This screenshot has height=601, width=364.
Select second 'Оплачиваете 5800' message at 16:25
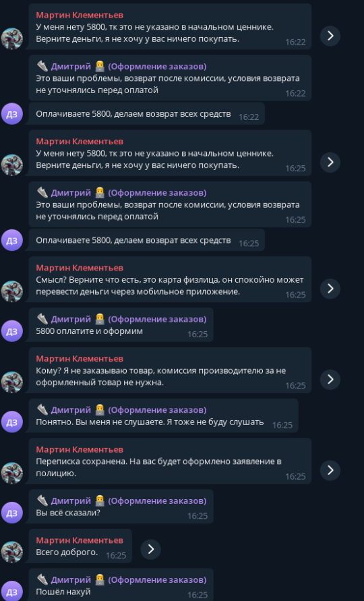tap(146, 240)
